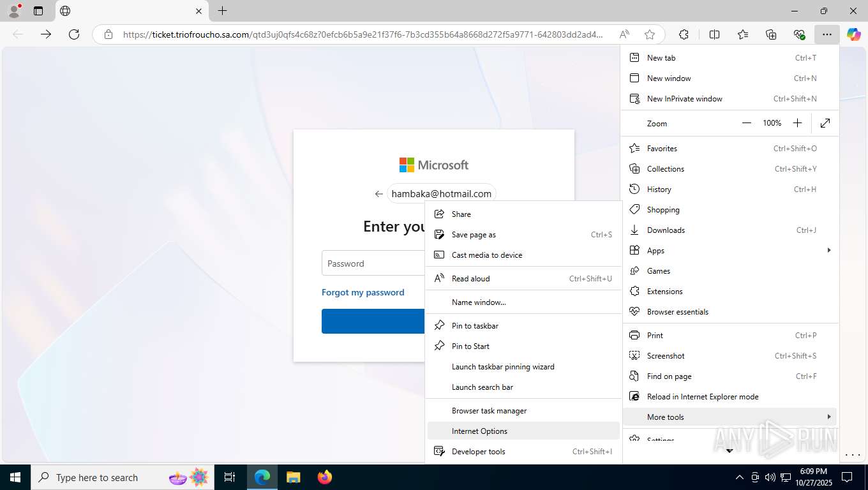Select Pin to taskbar option
The width and height of the screenshot is (868, 490).
pyautogui.click(x=523, y=325)
